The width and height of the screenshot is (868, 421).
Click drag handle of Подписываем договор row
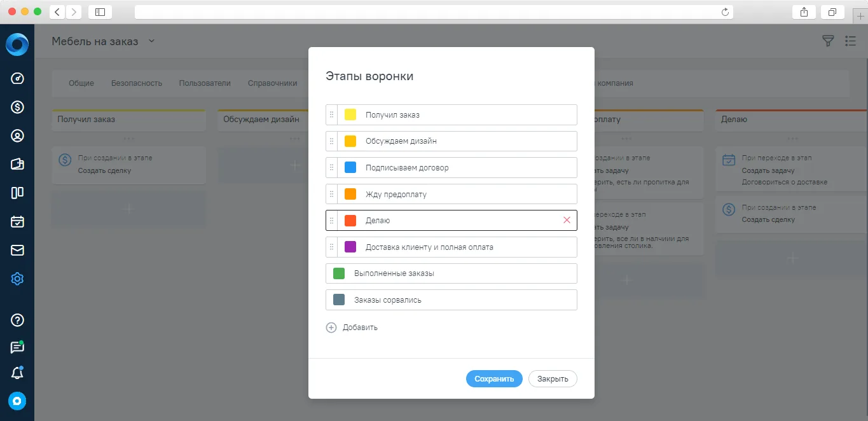point(331,168)
